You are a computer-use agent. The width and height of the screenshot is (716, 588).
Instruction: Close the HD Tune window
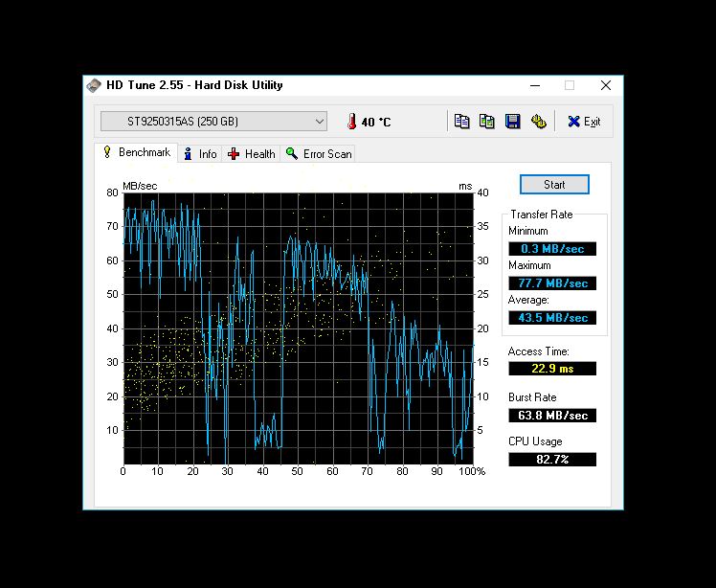click(606, 85)
